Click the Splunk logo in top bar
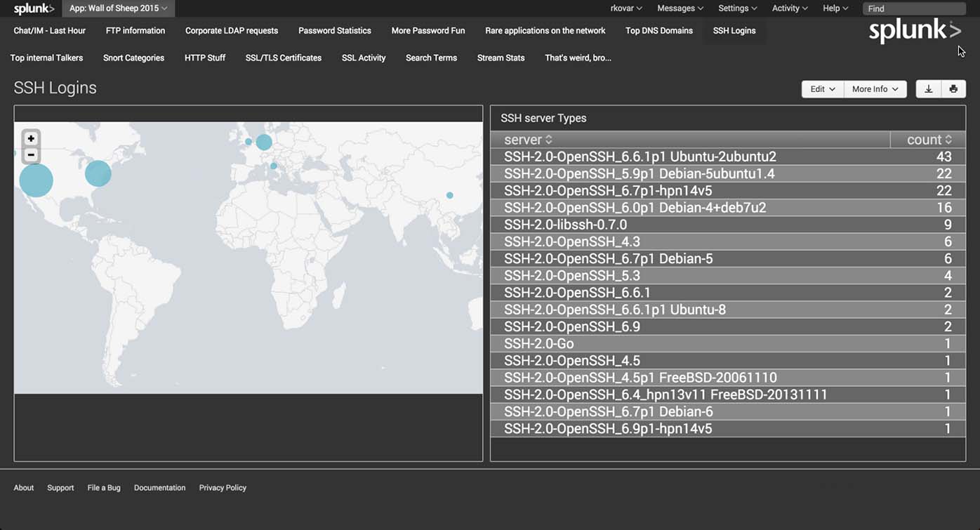 click(34, 8)
